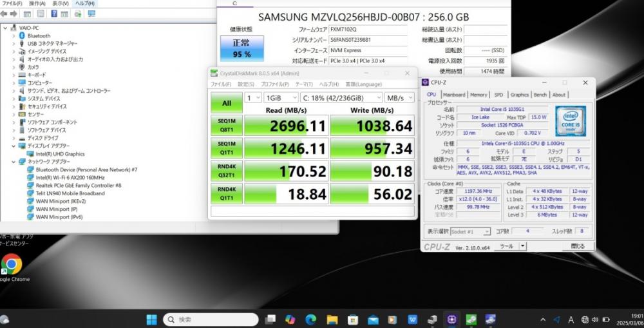Open ファイル(F) menu in Device Manager

(12, 3)
